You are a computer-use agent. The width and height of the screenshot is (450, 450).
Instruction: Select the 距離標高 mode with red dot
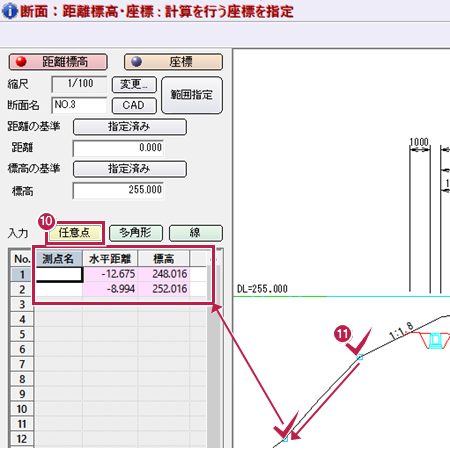tap(58, 62)
